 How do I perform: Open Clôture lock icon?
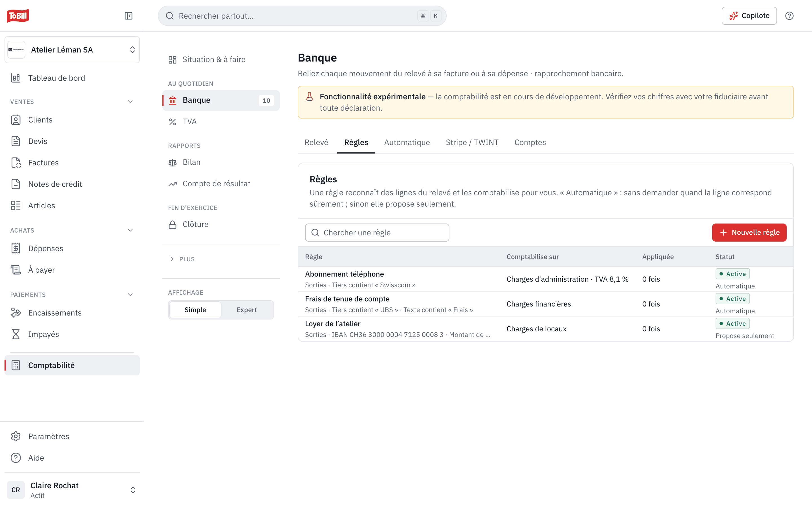click(x=173, y=224)
